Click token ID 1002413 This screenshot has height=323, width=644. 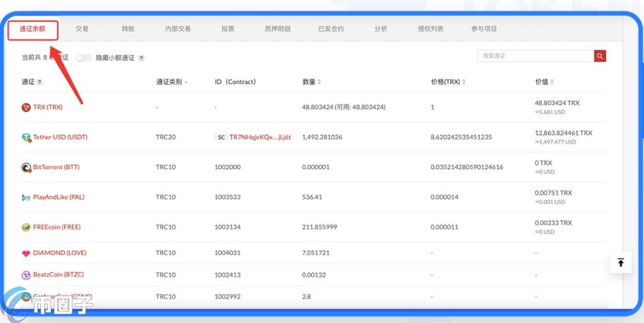(x=227, y=275)
